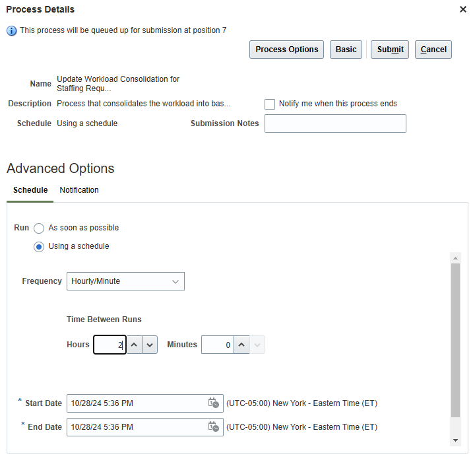Click the disabled Minutes down arrow

(x=257, y=345)
